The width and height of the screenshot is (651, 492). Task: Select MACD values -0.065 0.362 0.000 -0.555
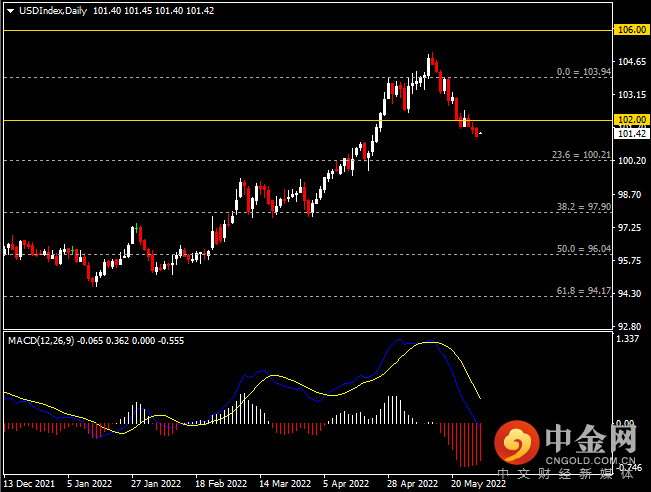(x=131, y=341)
